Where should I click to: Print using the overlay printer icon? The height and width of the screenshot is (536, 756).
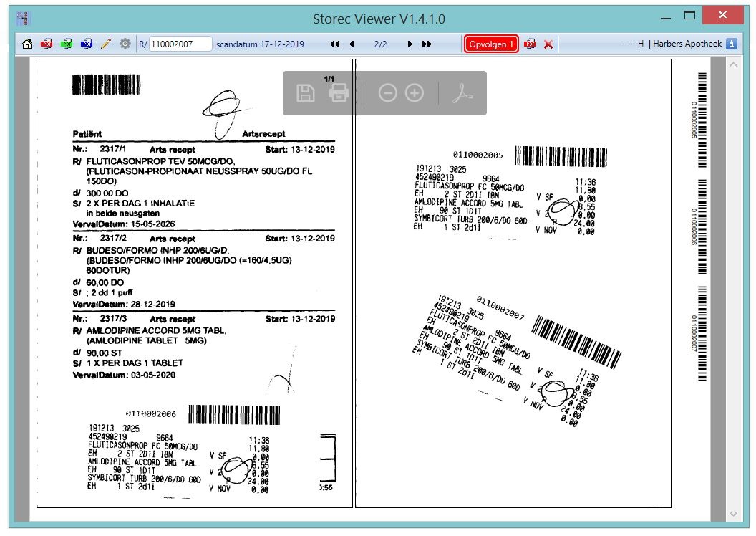[x=339, y=92]
